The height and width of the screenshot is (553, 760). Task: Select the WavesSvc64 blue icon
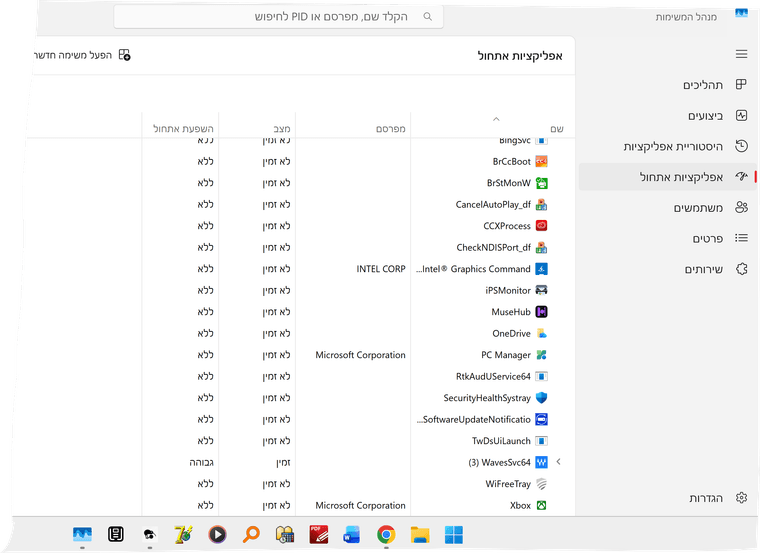point(541,462)
